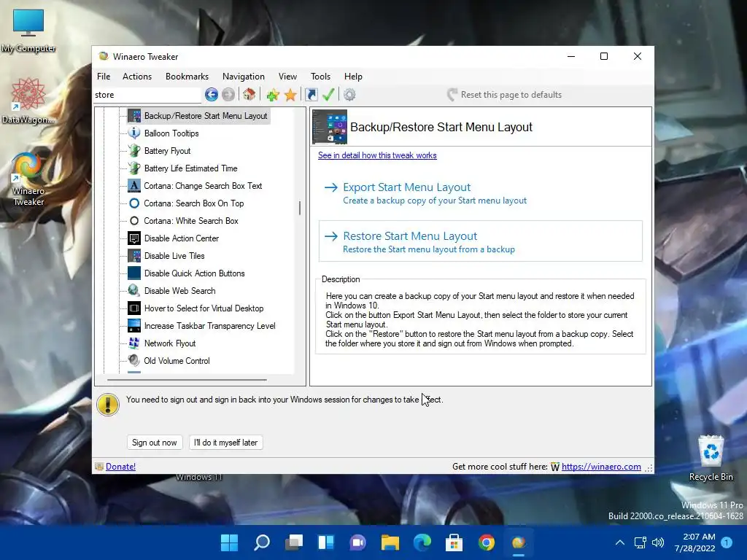Viewport: 747px width, 560px height.
Task: Click the Disable Quick Action Buttons icon
Action: [x=134, y=273]
